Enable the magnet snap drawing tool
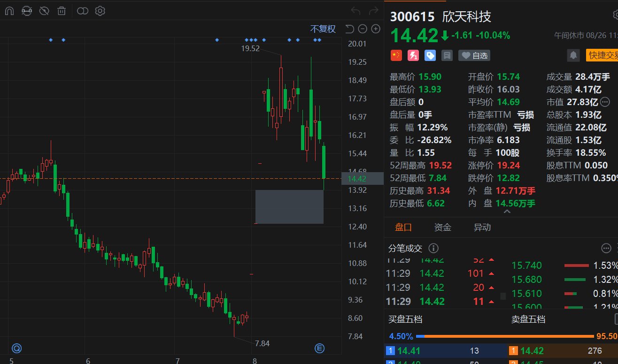The height and width of the screenshot is (364, 618). 9,11
